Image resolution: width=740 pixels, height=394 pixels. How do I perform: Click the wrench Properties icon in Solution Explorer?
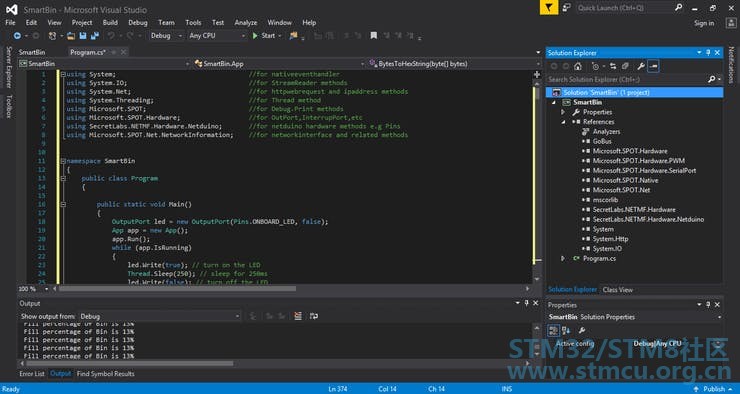point(640,67)
